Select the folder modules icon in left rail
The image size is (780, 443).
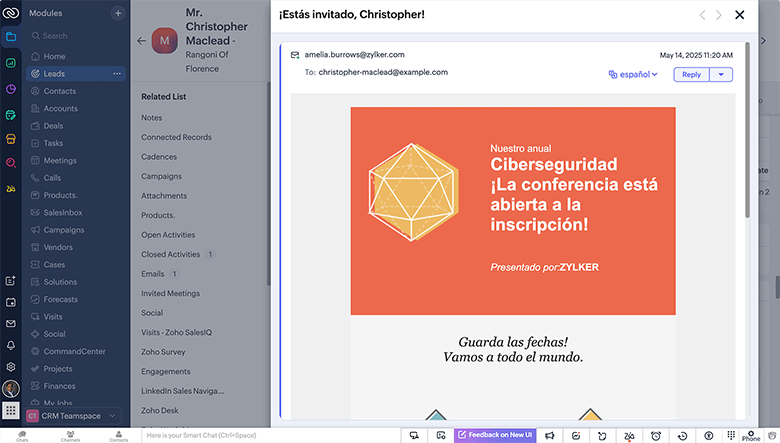[x=10, y=36]
